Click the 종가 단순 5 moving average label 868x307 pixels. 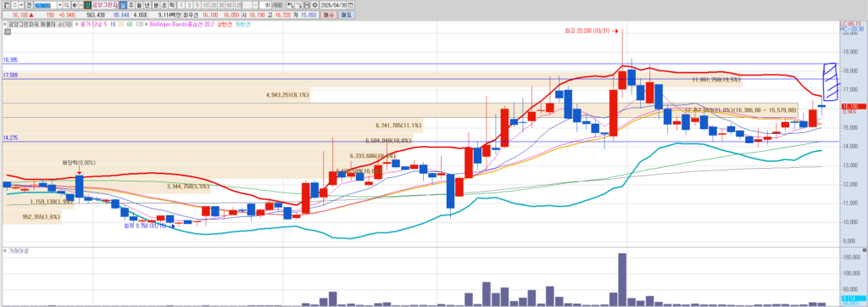coord(93,25)
